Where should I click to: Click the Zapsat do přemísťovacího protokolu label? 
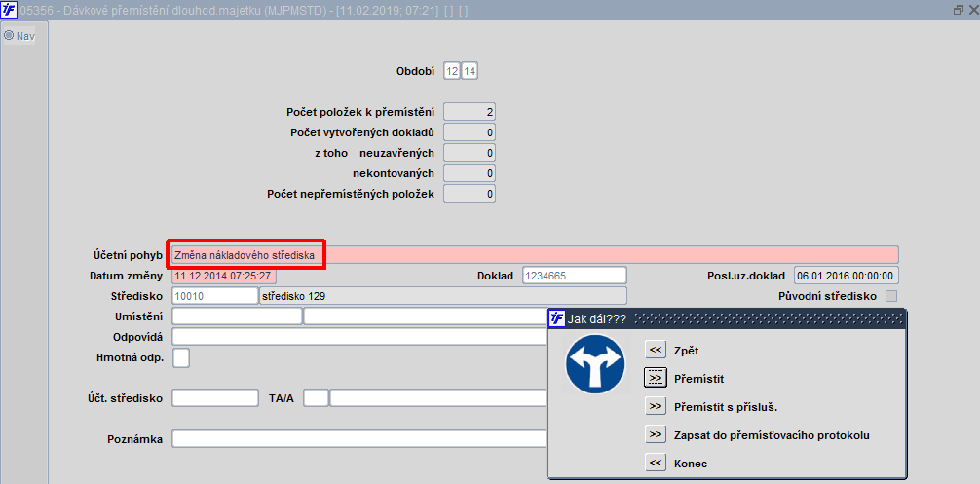pos(772,435)
